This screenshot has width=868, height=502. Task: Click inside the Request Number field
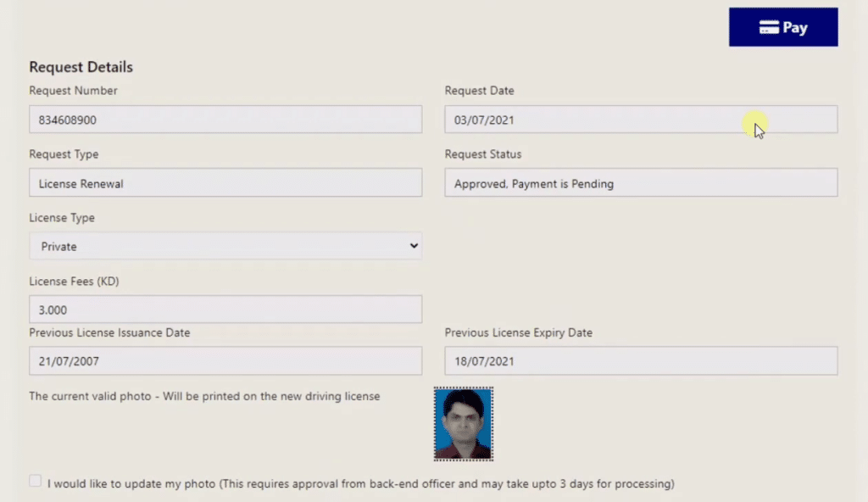pyautogui.click(x=225, y=119)
